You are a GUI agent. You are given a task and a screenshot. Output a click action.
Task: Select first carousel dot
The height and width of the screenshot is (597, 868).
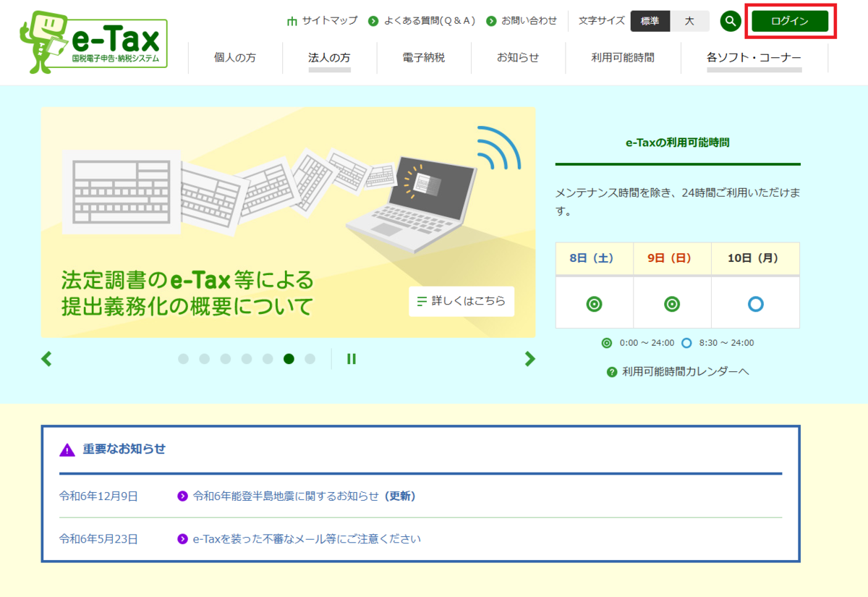(x=183, y=358)
